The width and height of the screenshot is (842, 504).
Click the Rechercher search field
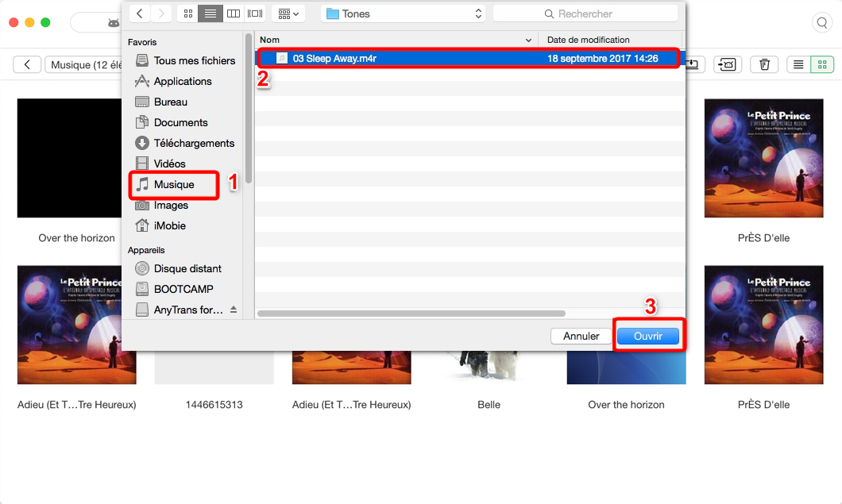point(585,13)
